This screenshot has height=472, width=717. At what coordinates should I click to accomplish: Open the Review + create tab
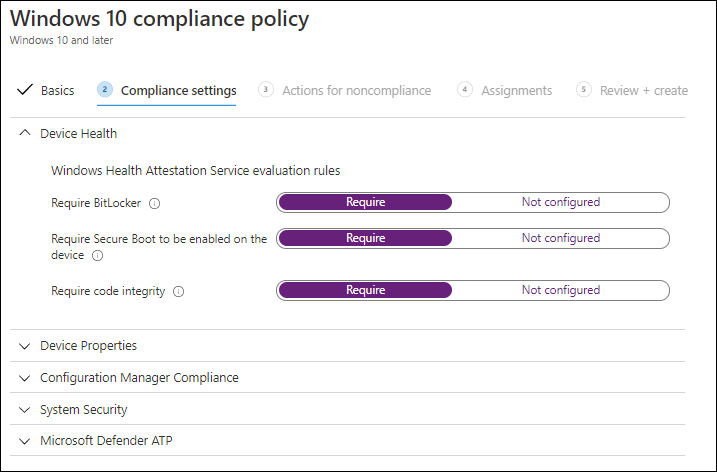tap(644, 91)
